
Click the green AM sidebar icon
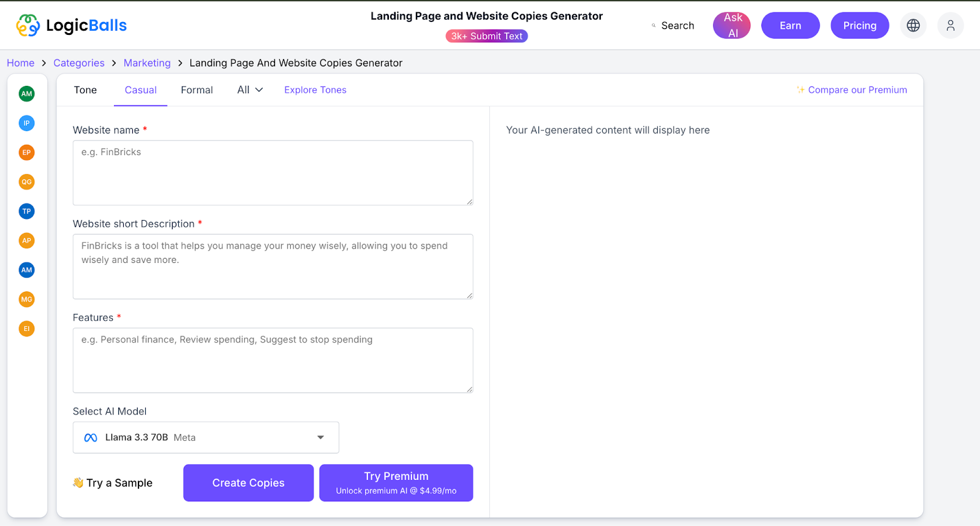[26, 94]
